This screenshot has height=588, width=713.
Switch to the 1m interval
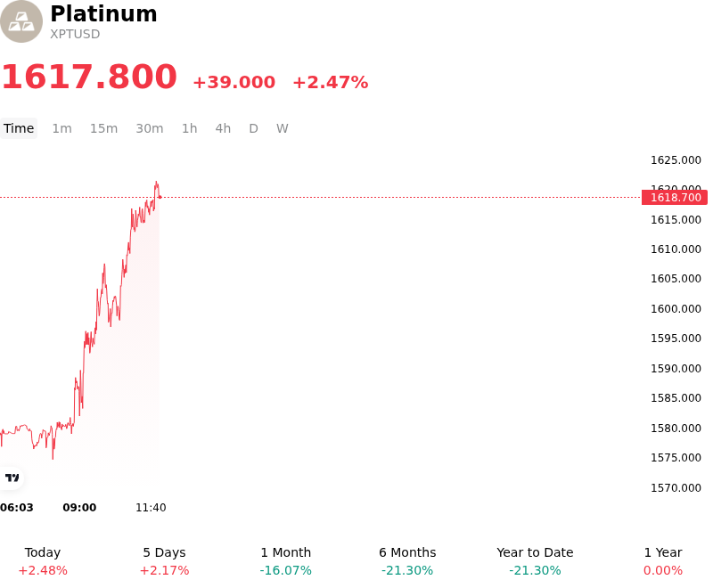pos(61,128)
